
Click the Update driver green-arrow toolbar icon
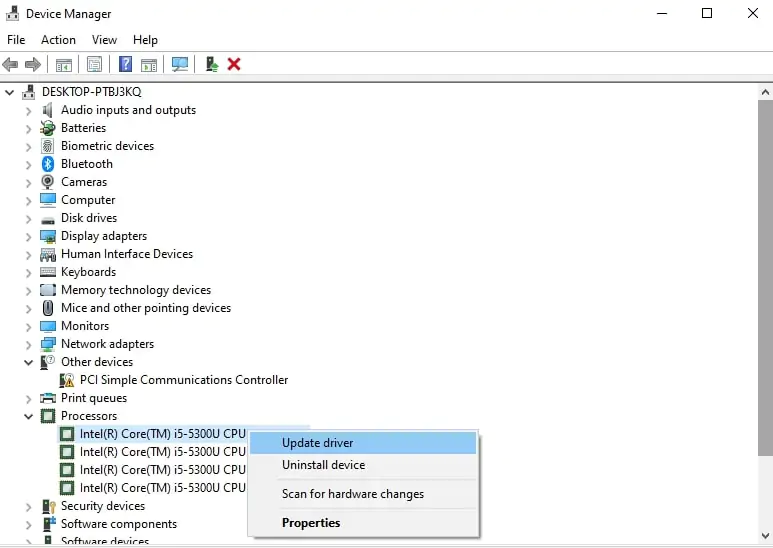tap(212, 64)
